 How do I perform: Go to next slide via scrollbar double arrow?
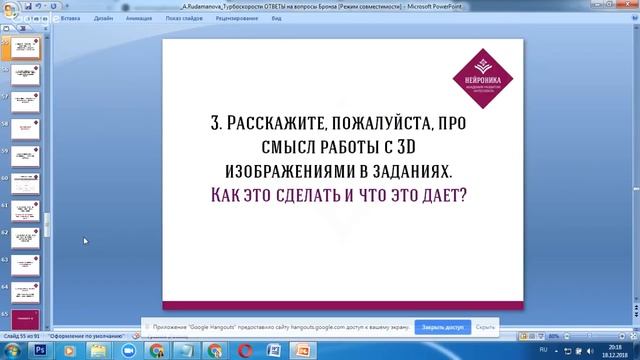(x=636, y=314)
